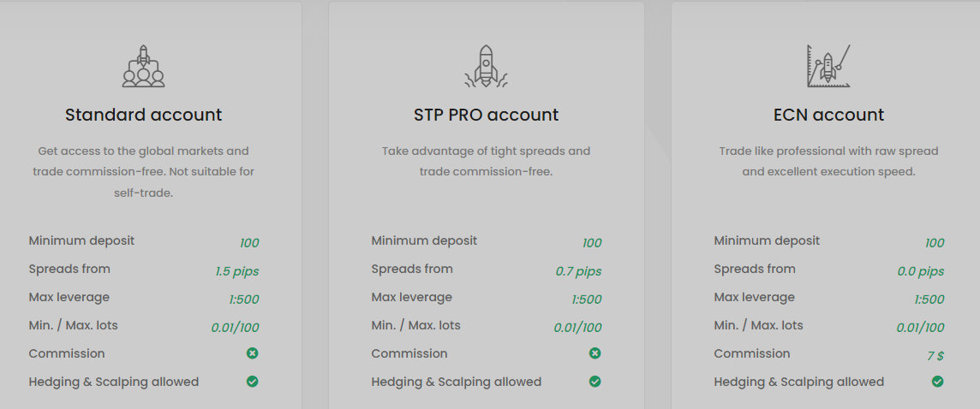Viewport: 980px width, 409px height.
Task: Click the STP PRO account rocket icon
Action: point(487,66)
